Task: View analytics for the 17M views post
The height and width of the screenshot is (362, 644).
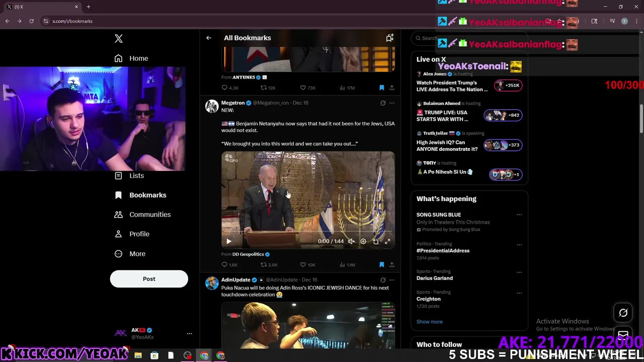Action: tap(347, 87)
